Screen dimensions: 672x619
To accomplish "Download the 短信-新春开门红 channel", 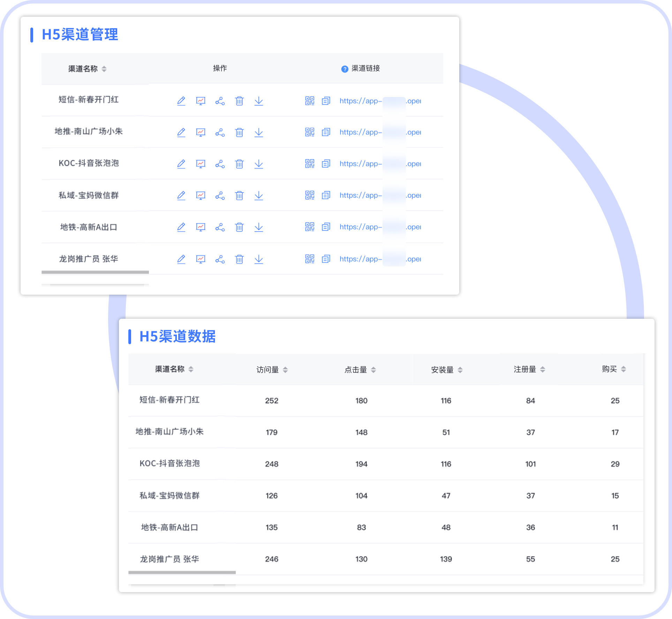I will click(259, 101).
